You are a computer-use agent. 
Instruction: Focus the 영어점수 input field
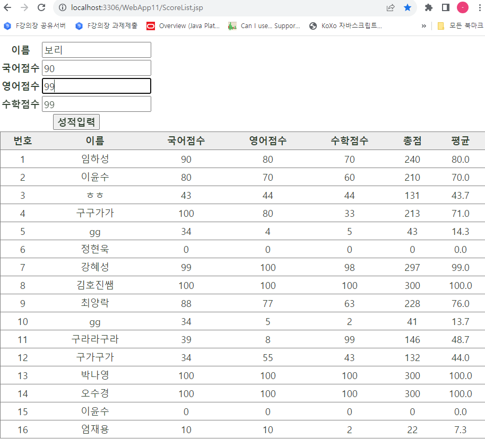[97, 86]
